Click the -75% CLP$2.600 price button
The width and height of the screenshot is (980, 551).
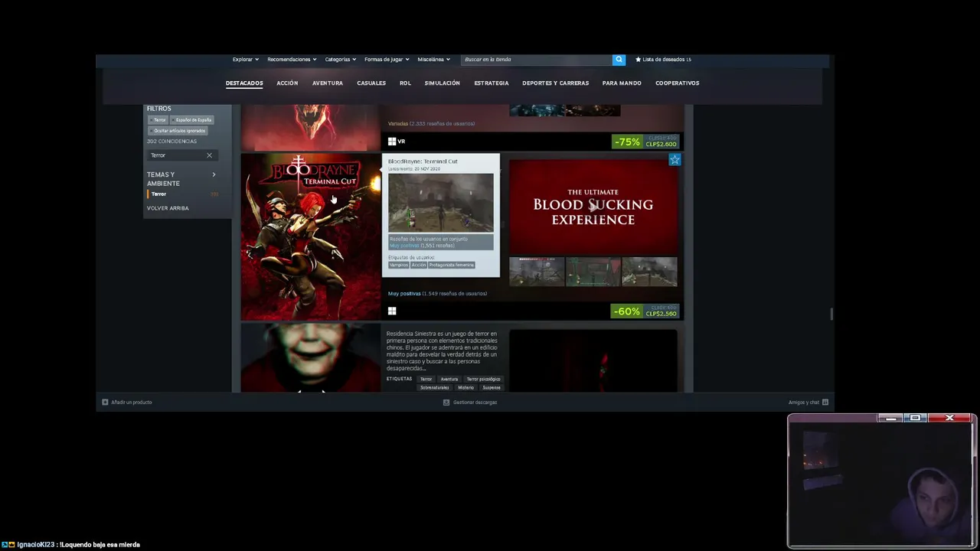pos(645,142)
